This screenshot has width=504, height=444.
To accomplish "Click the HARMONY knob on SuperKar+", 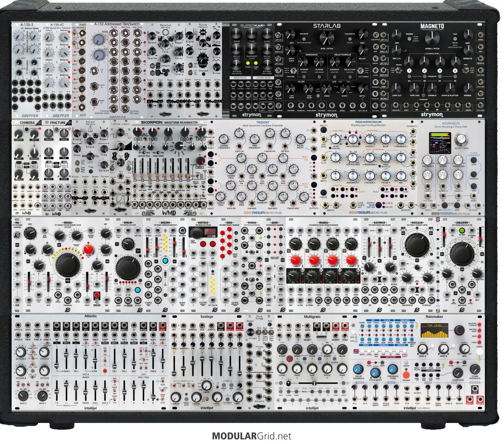I will point(252,50).
